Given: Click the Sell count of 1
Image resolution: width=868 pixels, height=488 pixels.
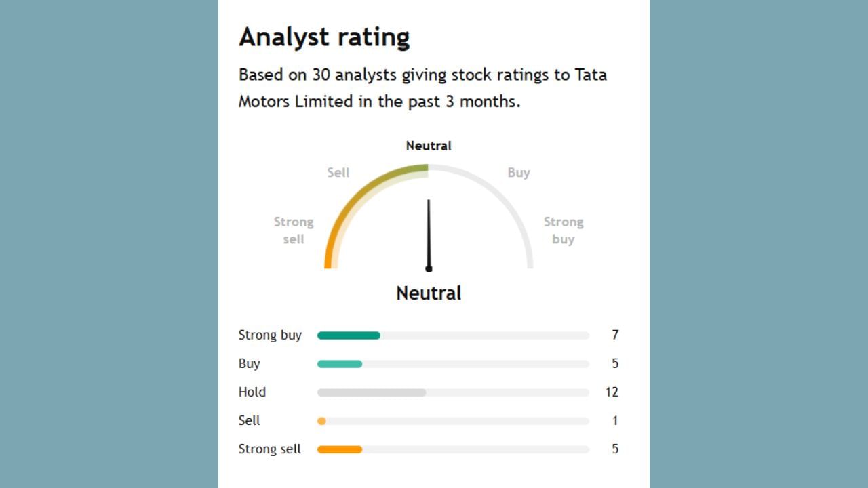Looking at the screenshot, I should point(615,421).
